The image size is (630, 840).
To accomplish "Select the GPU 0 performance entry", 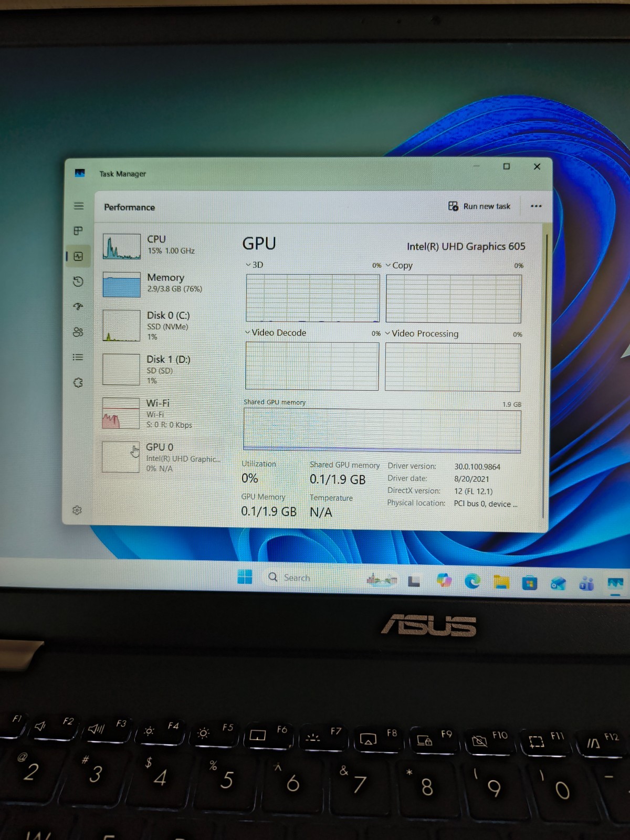I will (x=164, y=457).
